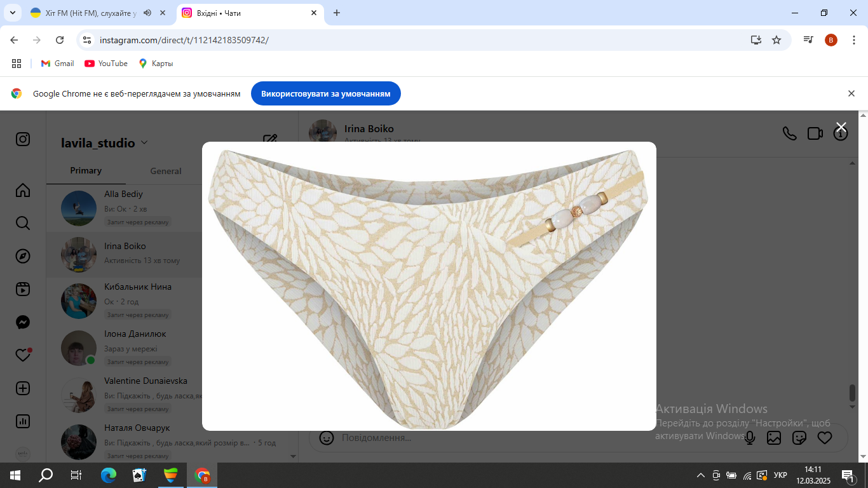Switch to the Хіт FM browser tab
Image resolution: width=868 pixels, height=488 pixels.
pos(89,13)
